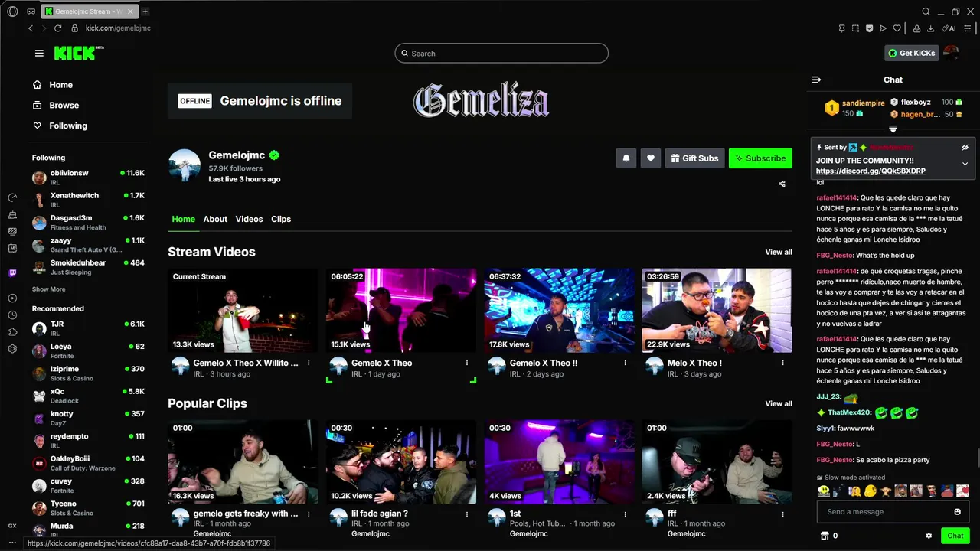Open three-dot menu for Gemelo X Theo video

coord(467,363)
